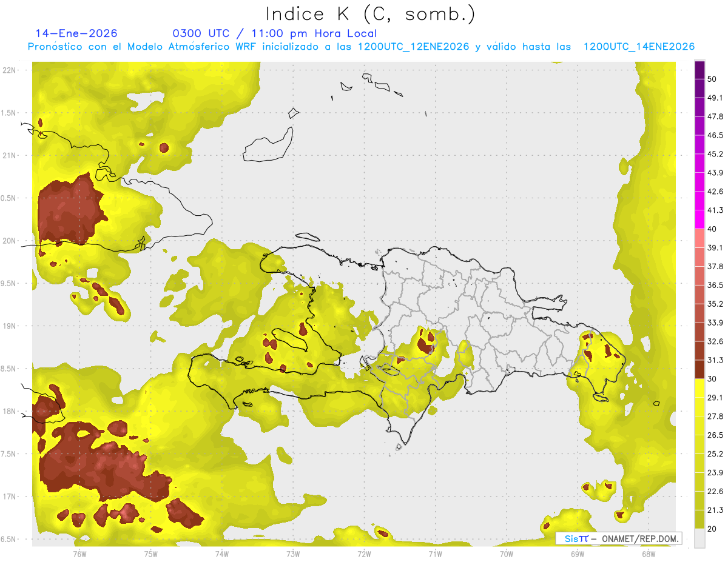Click the legend value "36.5"
The width and height of the screenshot is (728, 562).
[715, 286]
